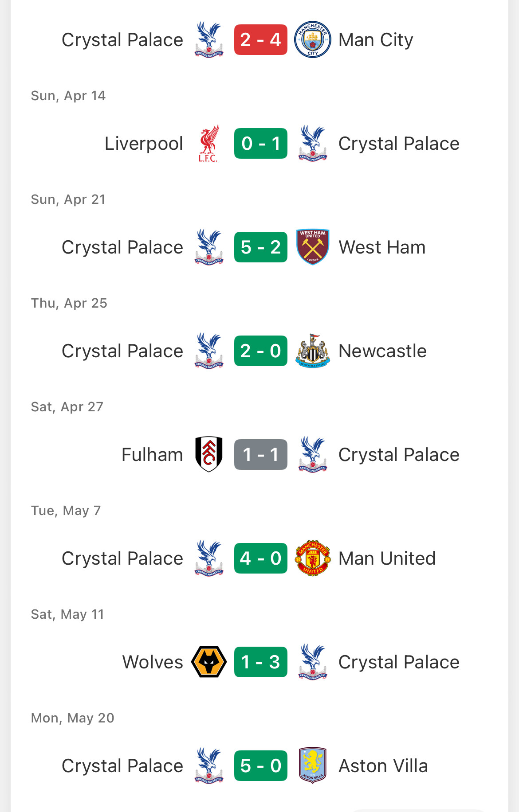Open the 0 - 1 Liverpool score badge
The width and height of the screenshot is (519, 812).
[261, 144]
